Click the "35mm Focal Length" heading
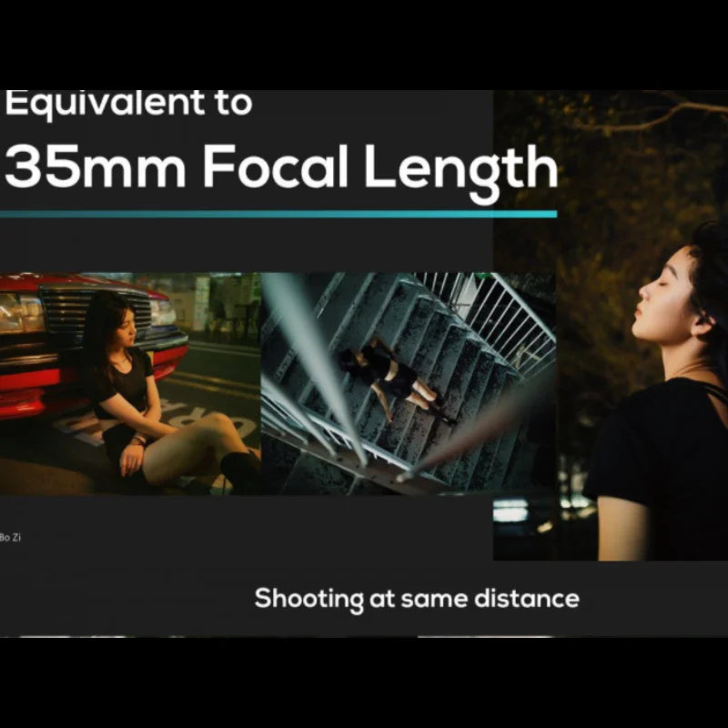The width and height of the screenshot is (728, 728). (x=280, y=167)
